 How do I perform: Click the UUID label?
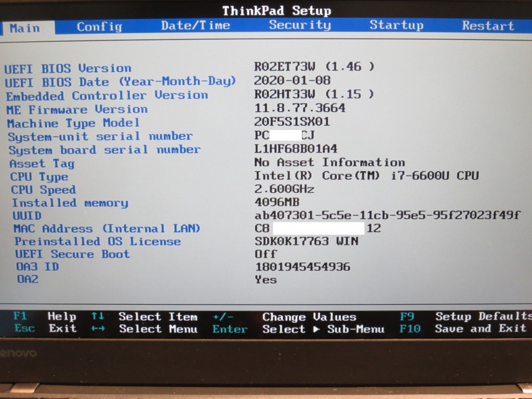click(x=27, y=216)
